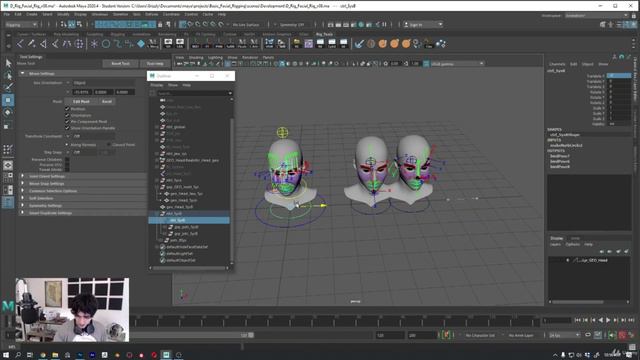The image size is (640, 360).
Task: Enable the Tweak Mode checkbox
Action: pos(67,169)
